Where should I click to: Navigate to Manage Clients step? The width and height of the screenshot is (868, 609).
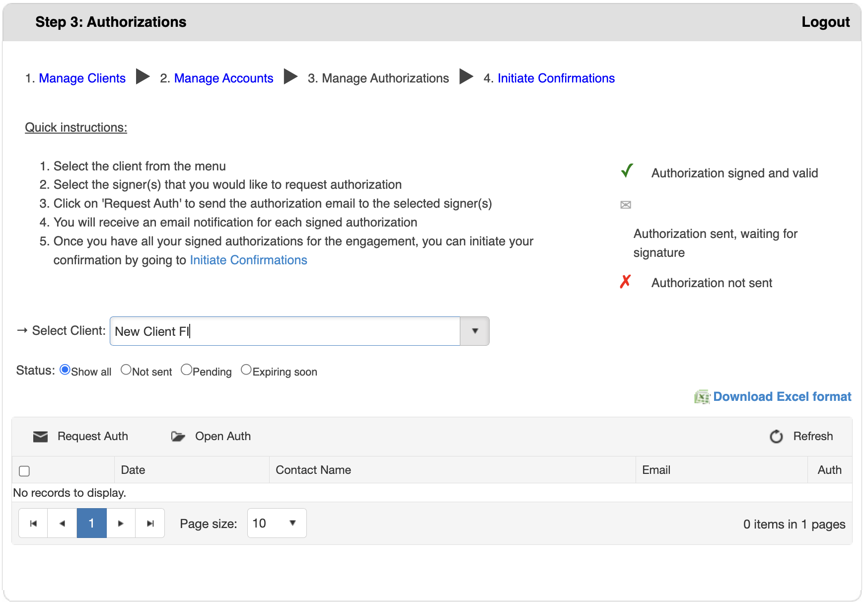(x=82, y=78)
